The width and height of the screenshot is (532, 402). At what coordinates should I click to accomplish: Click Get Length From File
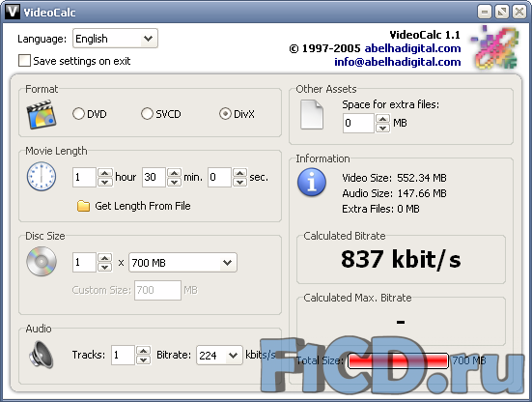coord(143,206)
